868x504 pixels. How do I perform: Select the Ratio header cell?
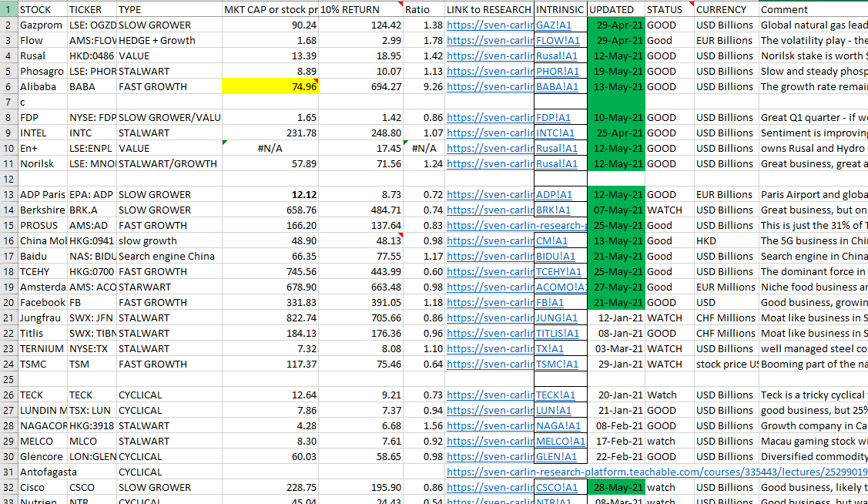coord(424,9)
